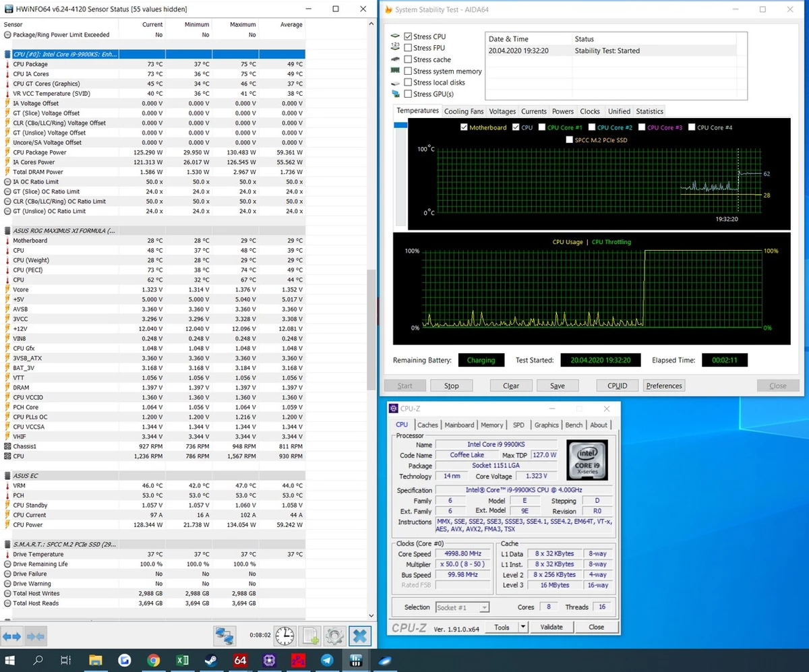Select Drive Temperature row in HWiNFO
This screenshot has height=672, width=809.
(x=154, y=554)
